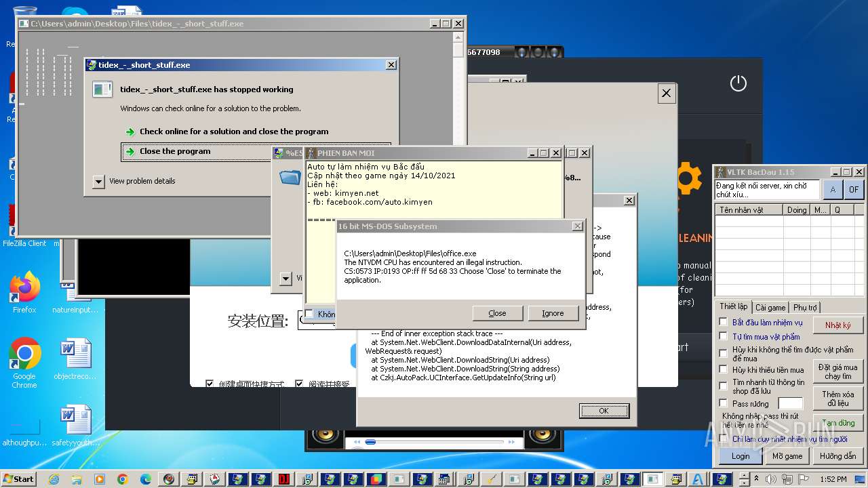Image resolution: width=868 pixels, height=488 pixels.
Task: Open Google Chrome desktop shortcut
Action: (24, 363)
